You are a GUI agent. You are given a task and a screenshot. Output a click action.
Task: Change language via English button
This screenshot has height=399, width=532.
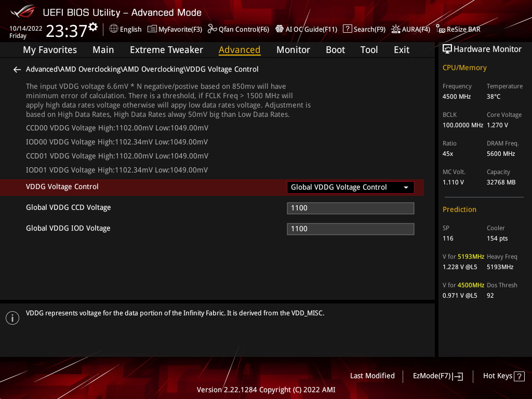coord(130,30)
